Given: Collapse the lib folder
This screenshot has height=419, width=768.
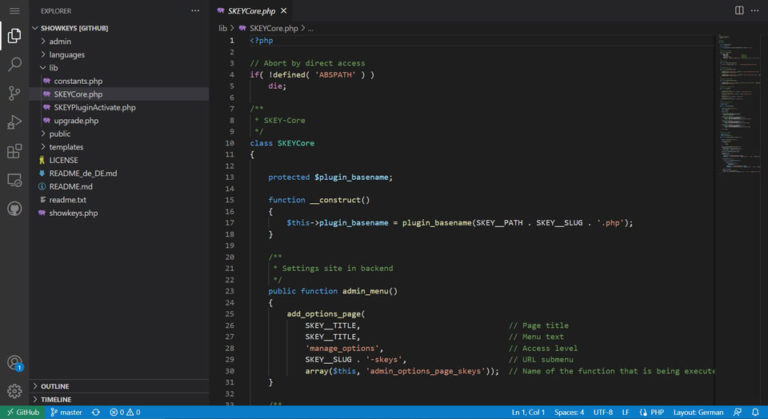Looking at the screenshot, I should [x=120, y=68].
